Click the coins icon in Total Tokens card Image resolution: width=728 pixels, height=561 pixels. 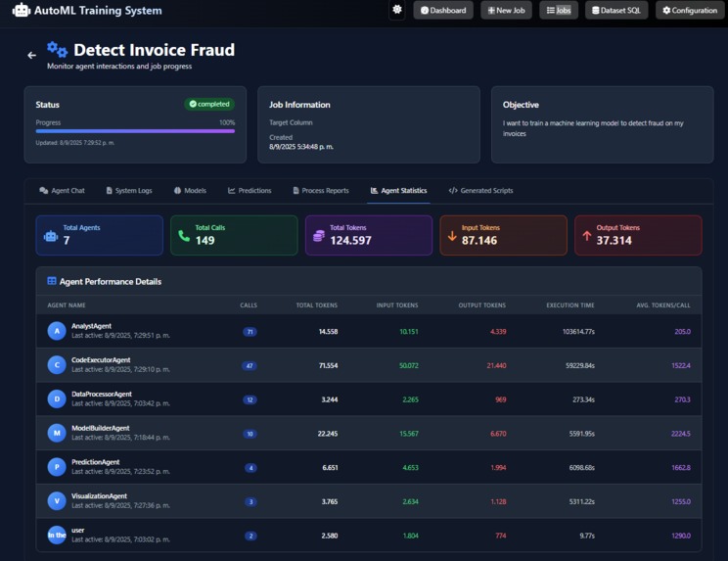(319, 236)
